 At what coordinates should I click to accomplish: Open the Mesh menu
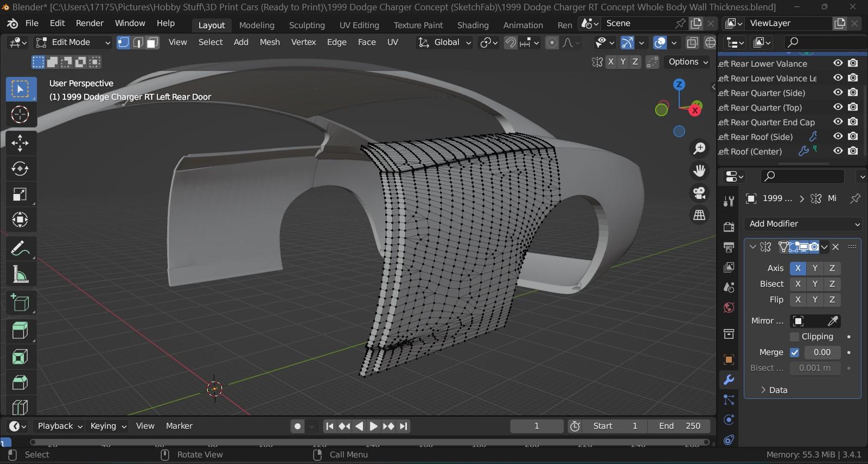(x=270, y=42)
